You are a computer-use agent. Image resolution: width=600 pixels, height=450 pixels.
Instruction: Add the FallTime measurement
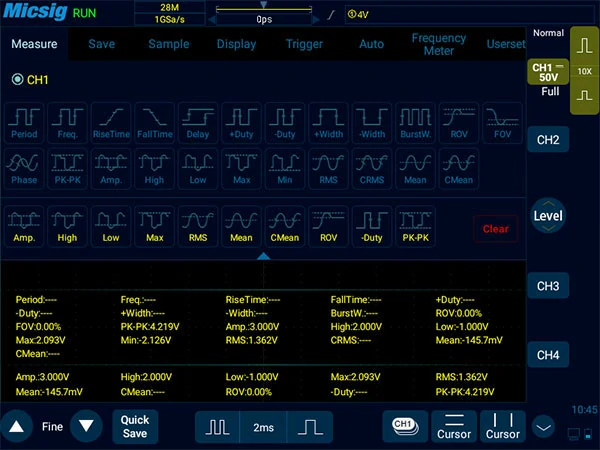155,123
